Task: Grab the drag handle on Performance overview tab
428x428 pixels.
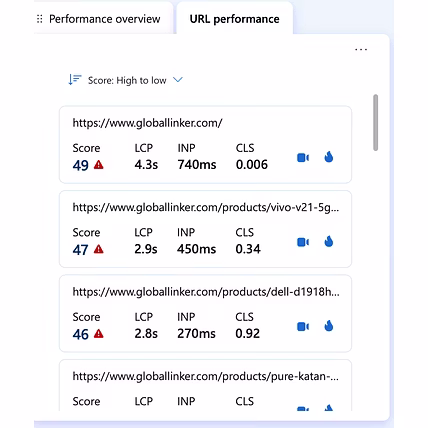Action: click(x=40, y=19)
